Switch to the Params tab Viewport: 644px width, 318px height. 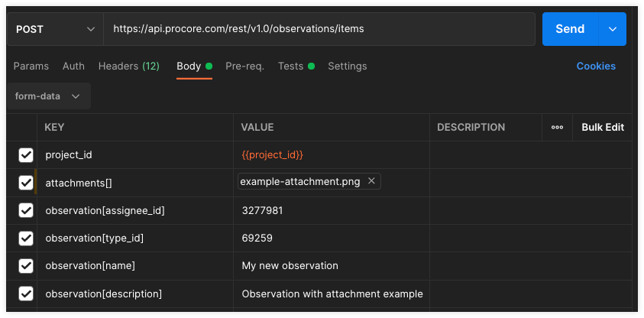pyautogui.click(x=31, y=67)
